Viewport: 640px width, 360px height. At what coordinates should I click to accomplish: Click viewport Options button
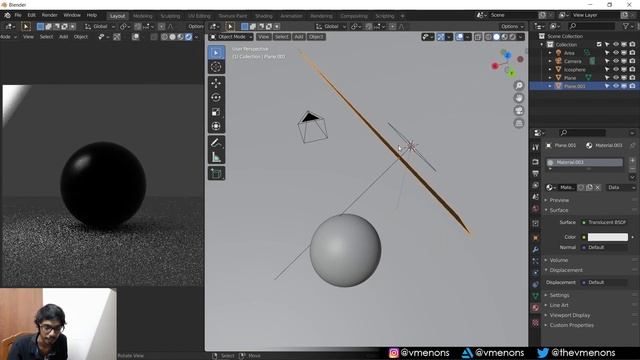point(512,27)
